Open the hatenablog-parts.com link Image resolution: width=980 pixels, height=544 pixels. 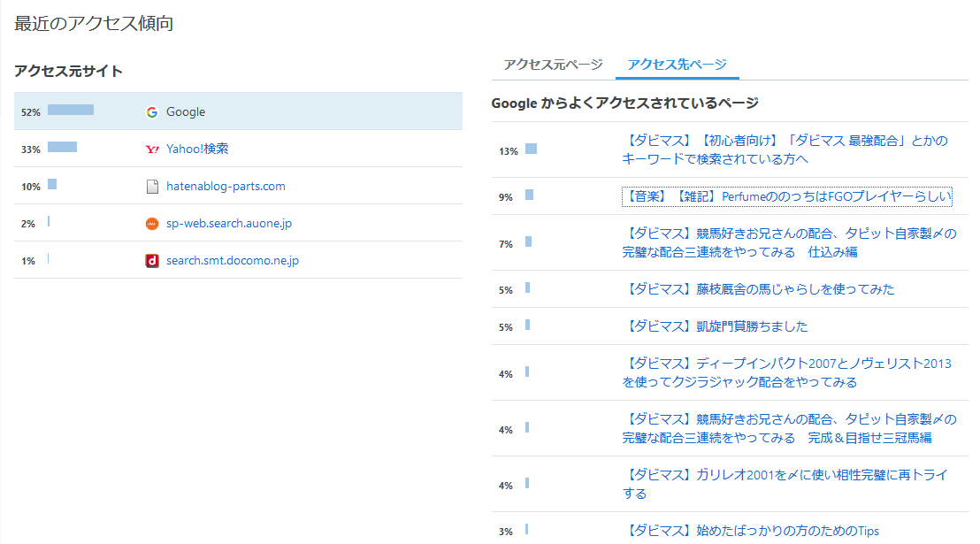coord(226,187)
